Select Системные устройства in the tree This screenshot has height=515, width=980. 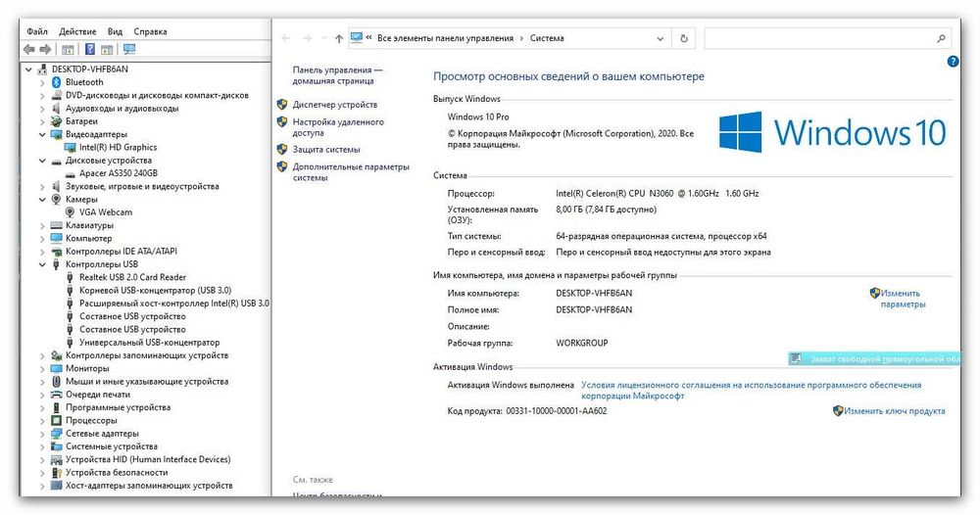click(112, 446)
